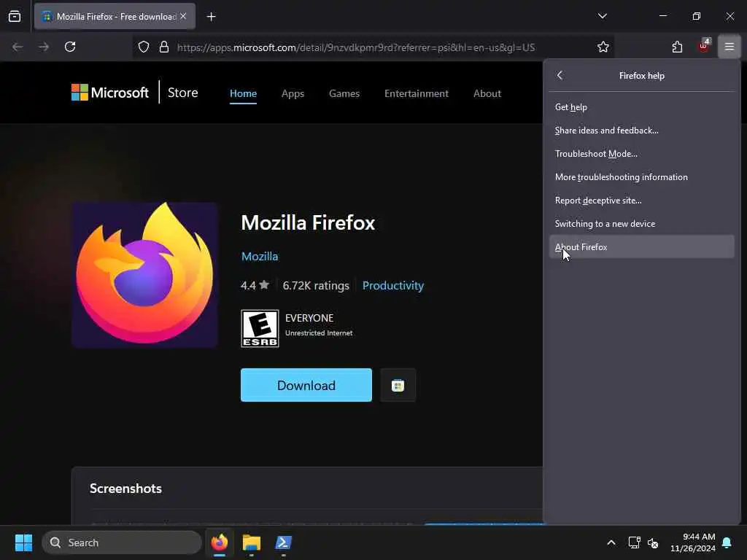Open PowerShell from the taskbar
Image resolution: width=747 pixels, height=560 pixels.
point(283,542)
